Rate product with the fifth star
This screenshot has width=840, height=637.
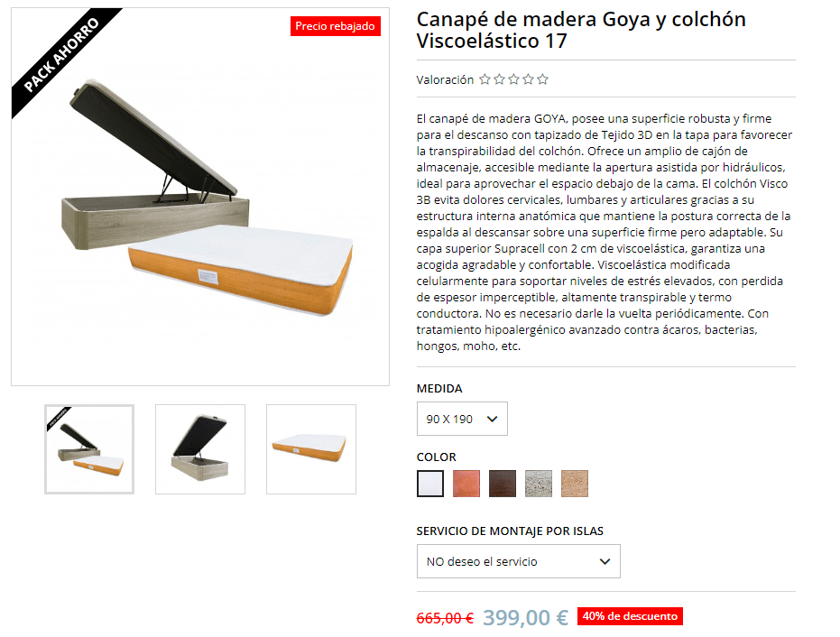click(x=542, y=79)
